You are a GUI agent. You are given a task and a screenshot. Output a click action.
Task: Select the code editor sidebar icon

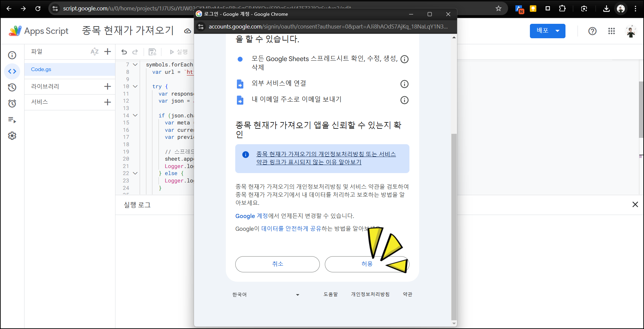pos(12,71)
